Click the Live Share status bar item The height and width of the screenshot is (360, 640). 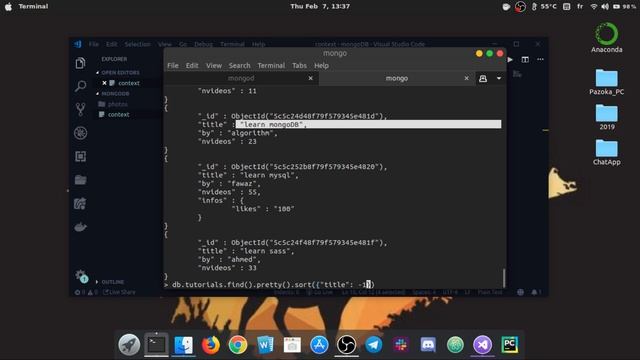click(120, 292)
